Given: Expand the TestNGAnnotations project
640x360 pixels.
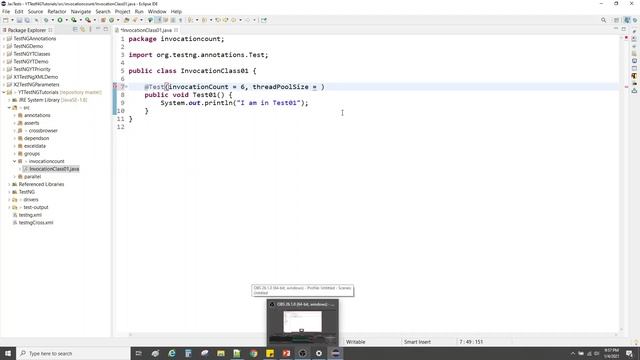Looking at the screenshot, I should tap(4, 38).
